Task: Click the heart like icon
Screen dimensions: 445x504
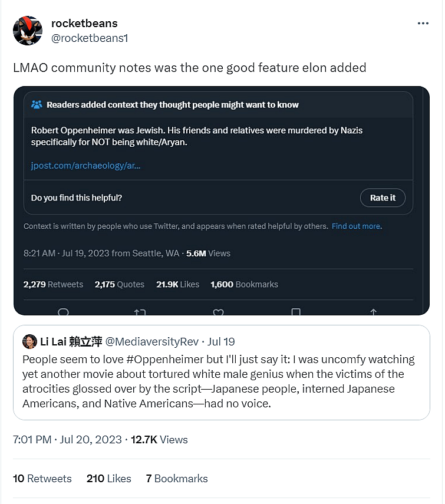Action: pyautogui.click(x=217, y=311)
